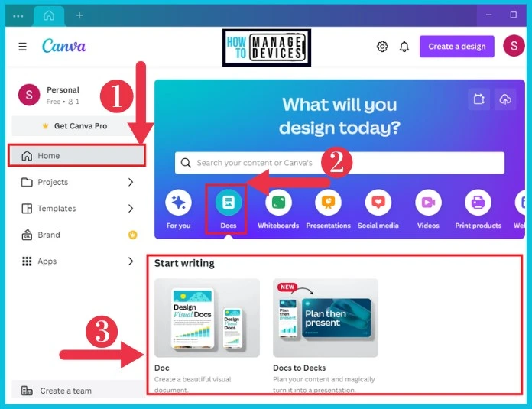Click the Docs to Decks title
Viewport: 532px width, 409px height.
click(300, 368)
